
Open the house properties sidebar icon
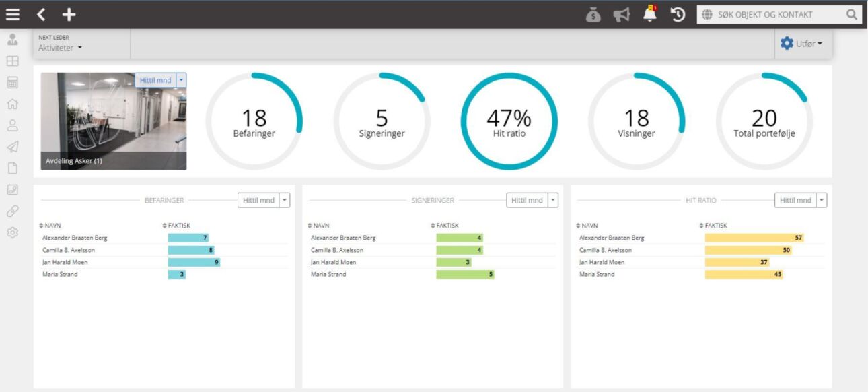click(x=12, y=104)
